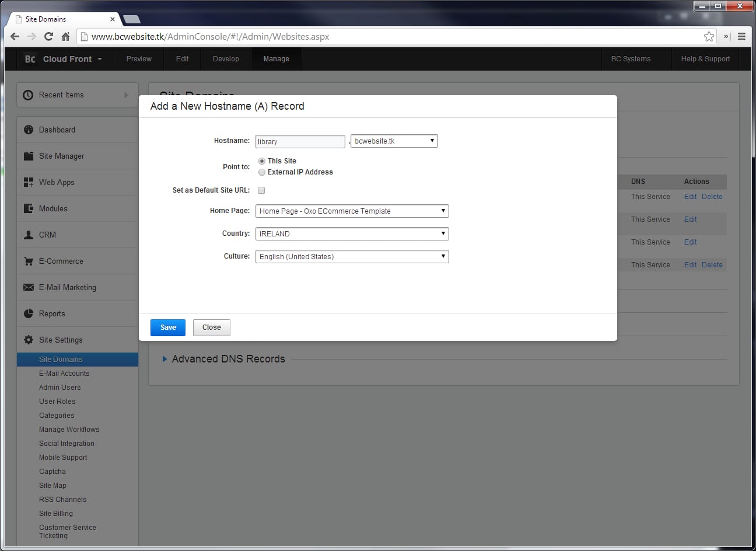
Task: Click the browser forward arrow
Action: tap(32, 36)
